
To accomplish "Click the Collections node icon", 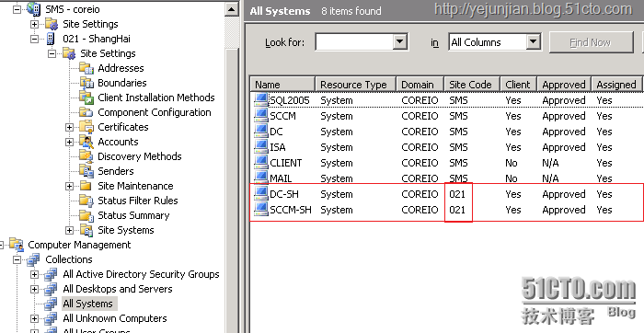I will pyautogui.click(x=34, y=259).
